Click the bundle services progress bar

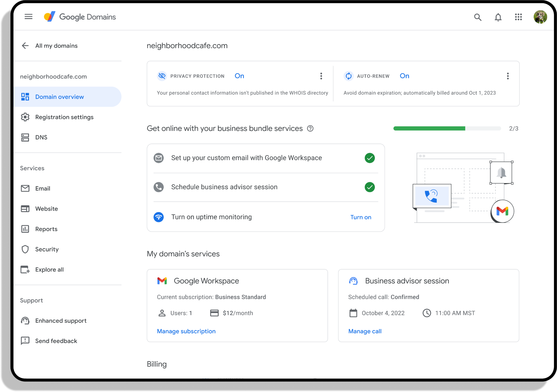coord(447,128)
